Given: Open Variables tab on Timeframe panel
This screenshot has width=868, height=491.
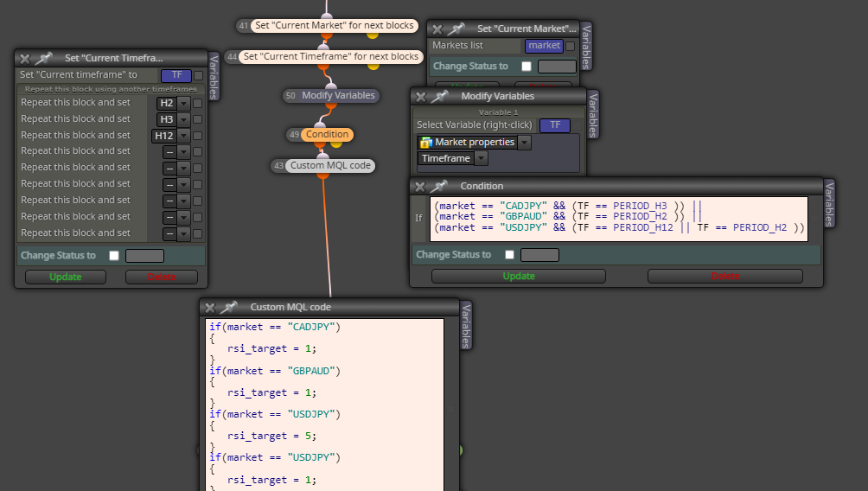Looking at the screenshot, I should (x=214, y=77).
